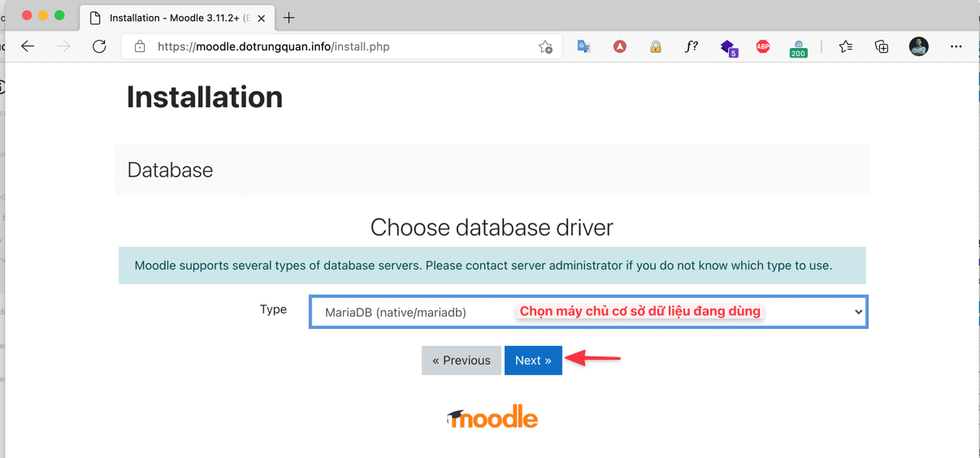Click the user profile avatar

[918, 46]
